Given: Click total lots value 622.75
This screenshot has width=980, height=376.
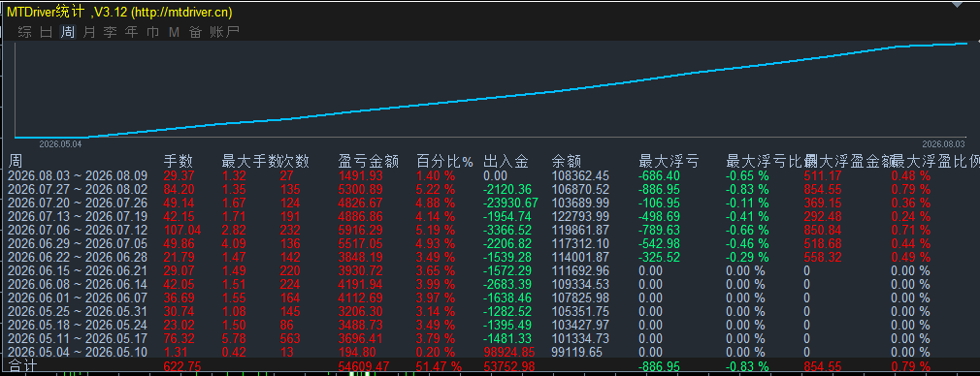Looking at the screenshot, I should click(181, 366).
